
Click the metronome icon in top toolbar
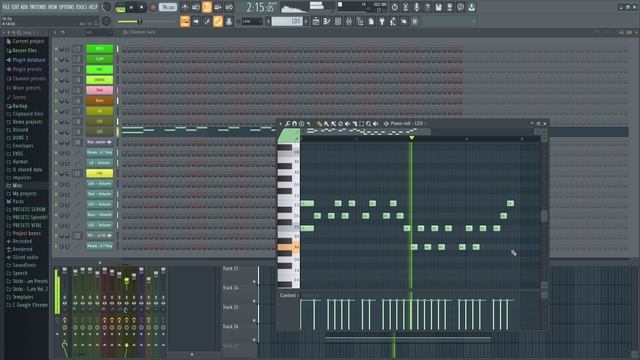184,7
